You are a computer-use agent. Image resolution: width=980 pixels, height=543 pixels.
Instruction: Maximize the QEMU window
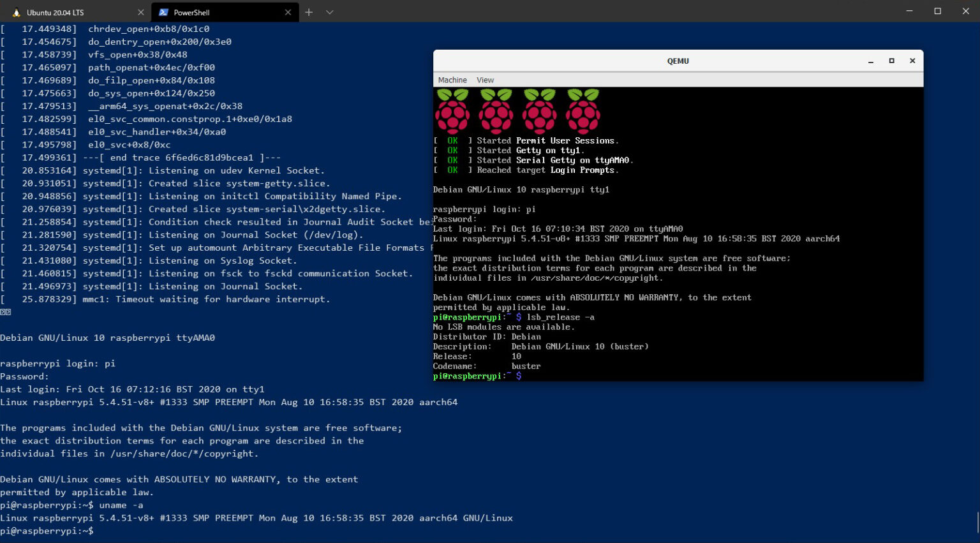tap(891, 61)
